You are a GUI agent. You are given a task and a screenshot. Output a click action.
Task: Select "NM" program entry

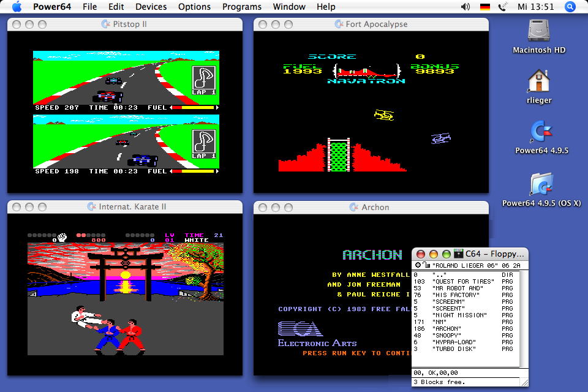point(465,322)
